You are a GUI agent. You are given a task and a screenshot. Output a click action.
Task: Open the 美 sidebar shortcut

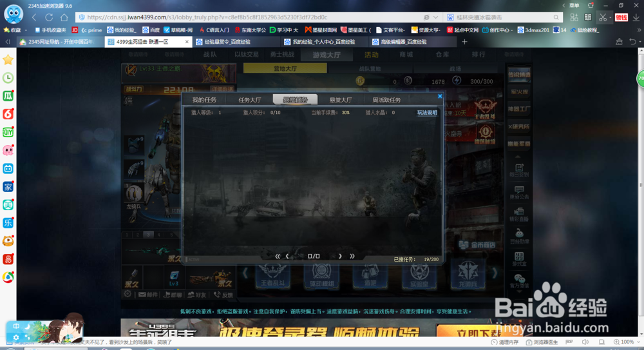point(8,205)
